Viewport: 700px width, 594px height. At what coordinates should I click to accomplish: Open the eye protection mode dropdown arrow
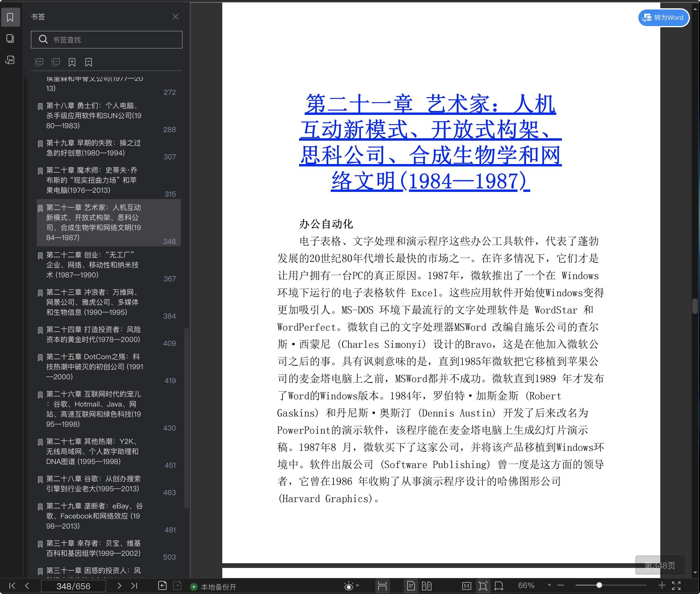358,586
